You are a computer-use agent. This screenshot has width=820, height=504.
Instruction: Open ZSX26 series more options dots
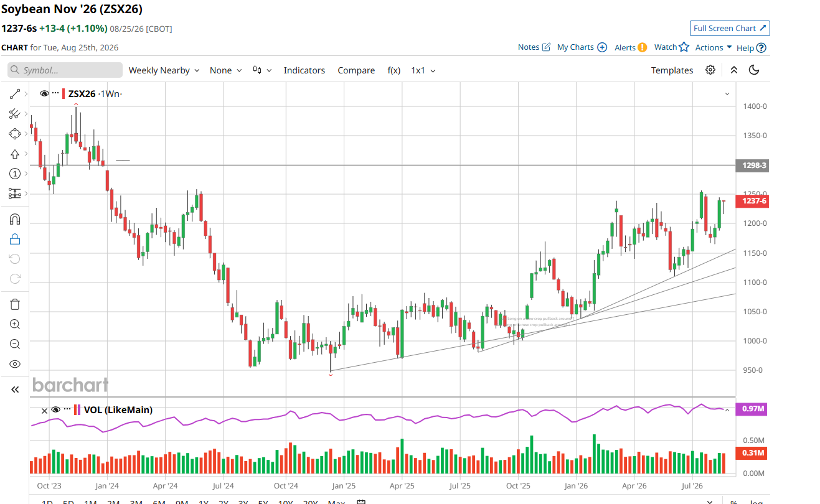(55, 93)
